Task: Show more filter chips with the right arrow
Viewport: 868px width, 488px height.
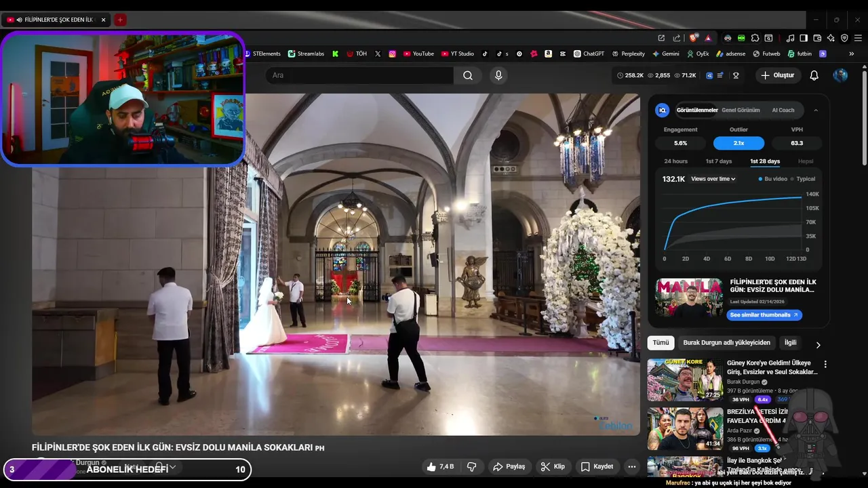Action: coord(818,344)
